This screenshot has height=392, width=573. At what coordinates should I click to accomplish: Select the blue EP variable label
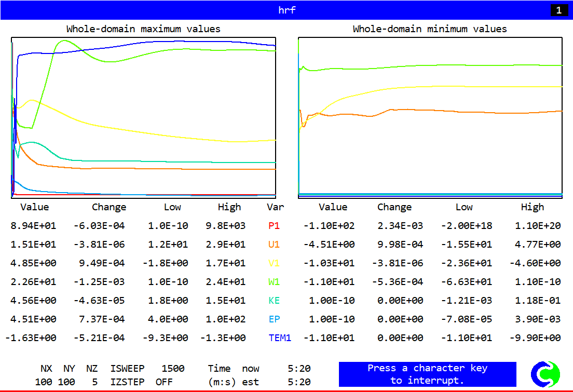[275, 319]
